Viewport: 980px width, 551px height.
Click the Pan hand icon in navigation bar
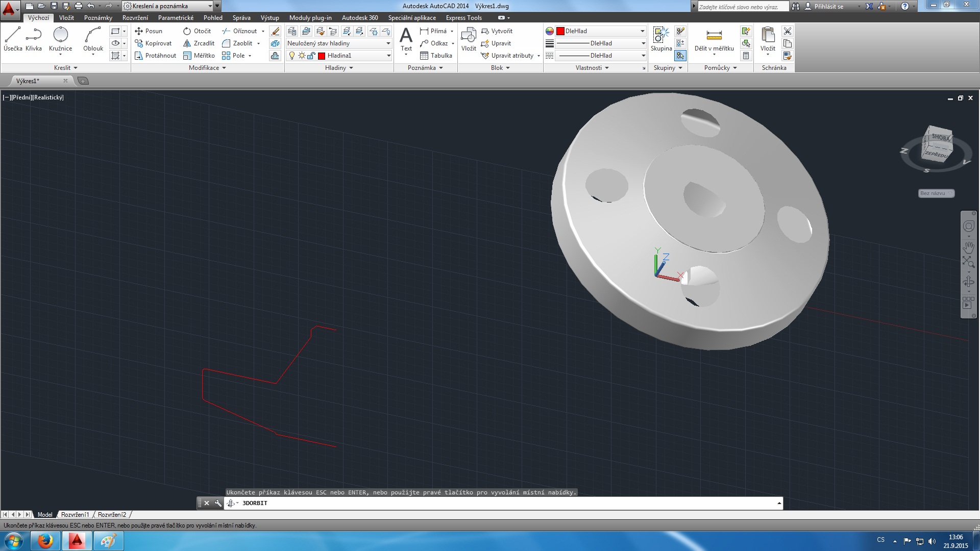[x=968, y=247]
